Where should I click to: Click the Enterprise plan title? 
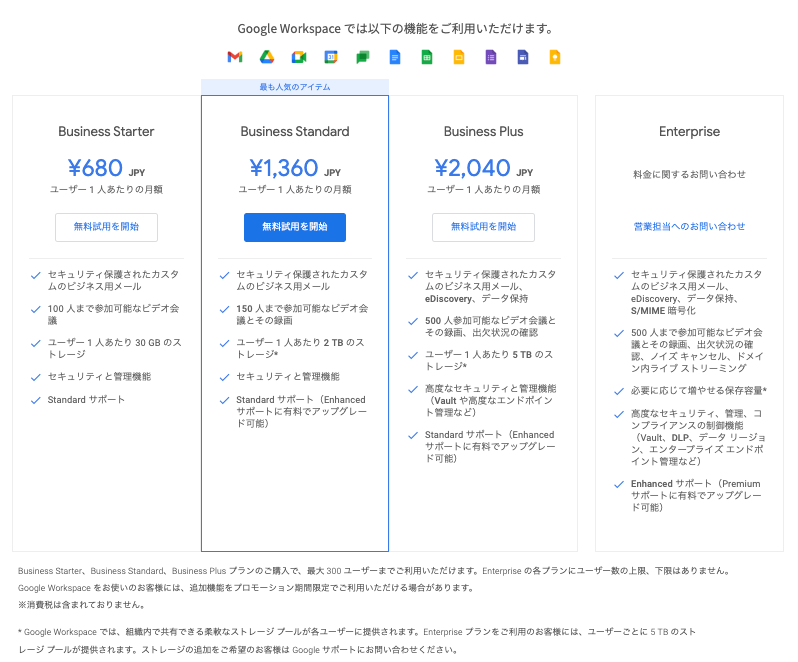click(690, 132)
